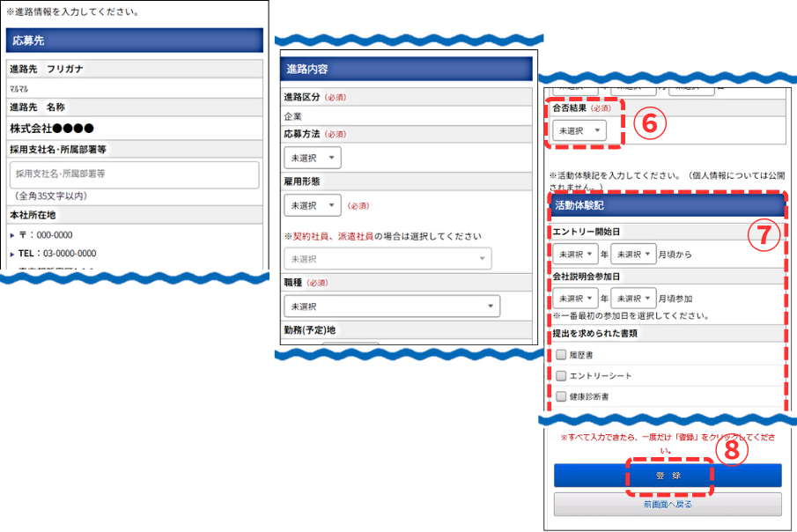Choose the 会社説明会参加日 year dropdown
The width and height of the screenshot is (797, 532).
point(575,298)
